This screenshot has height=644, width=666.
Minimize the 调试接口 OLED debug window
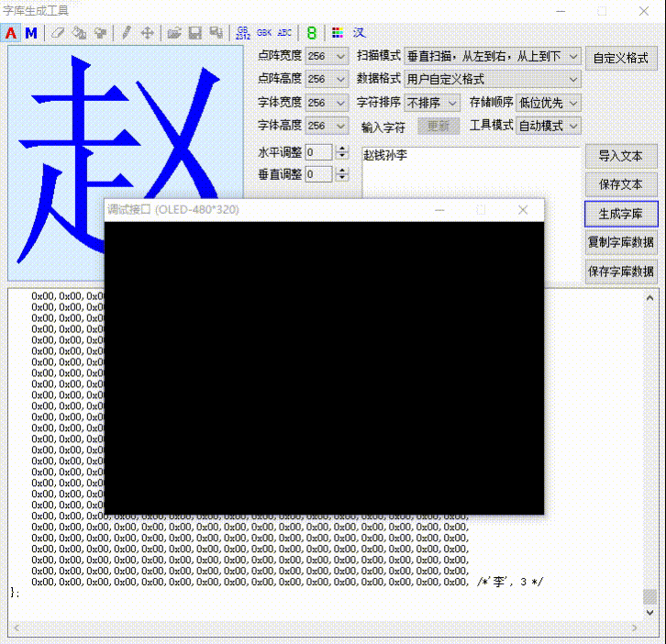tap(439, 210)
